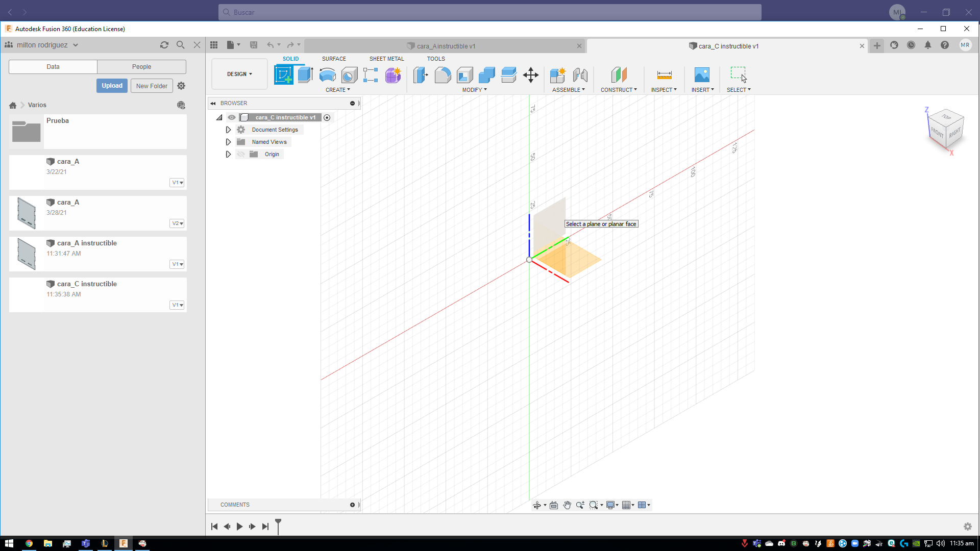Select the New Component tool
This screenshot has width=980, height=551.
coord(558,75)
